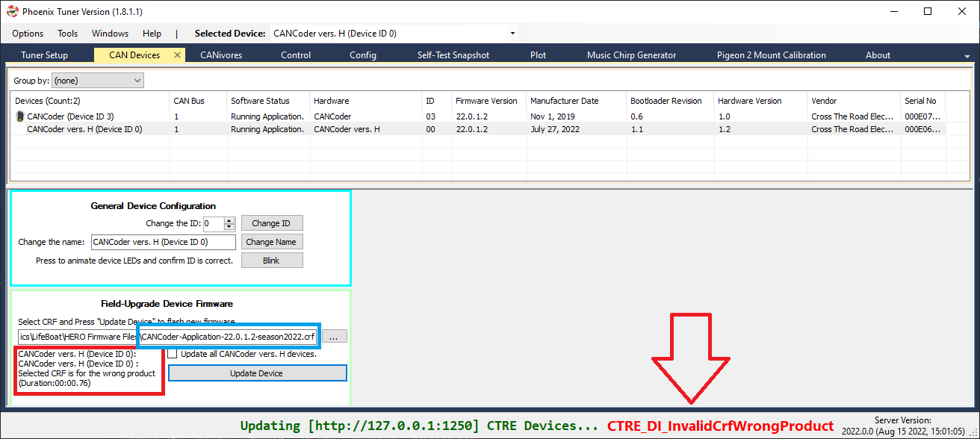Click the Hardware Version column header
The width and height of the screenshot is (980, 439).
point(761,101)
